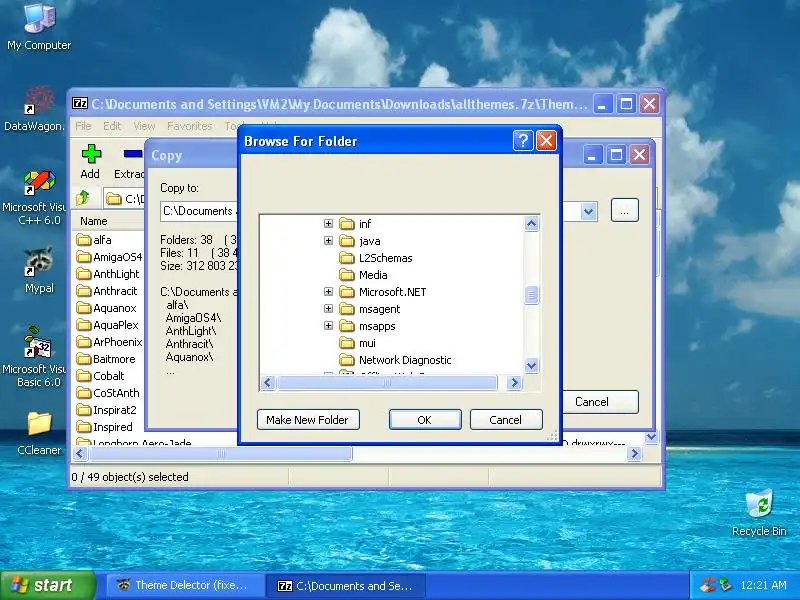800x600 pixels.
Task: Select the Inspirat2 folder in 7-Zip list
Action: (107, 410)
